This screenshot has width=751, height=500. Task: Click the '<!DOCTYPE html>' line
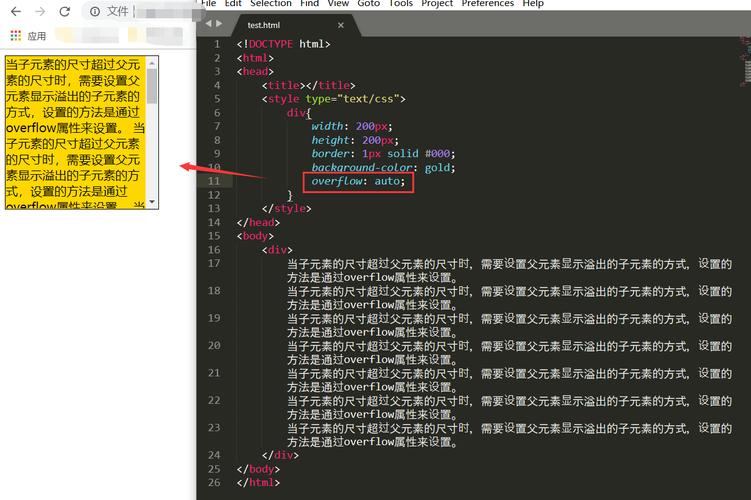tap(283, 44)
